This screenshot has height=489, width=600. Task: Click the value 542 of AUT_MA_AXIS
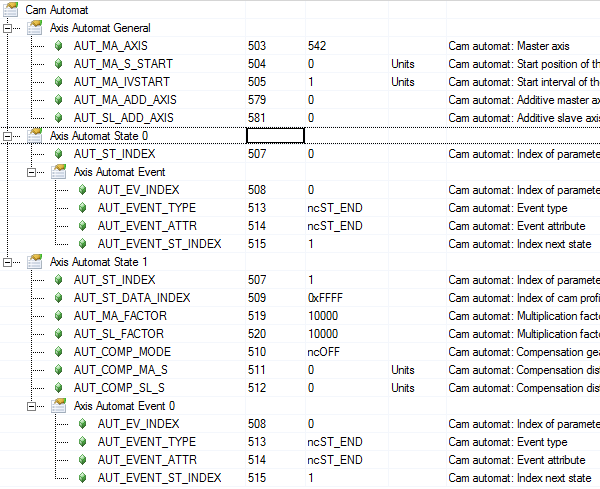pos(317,46)
